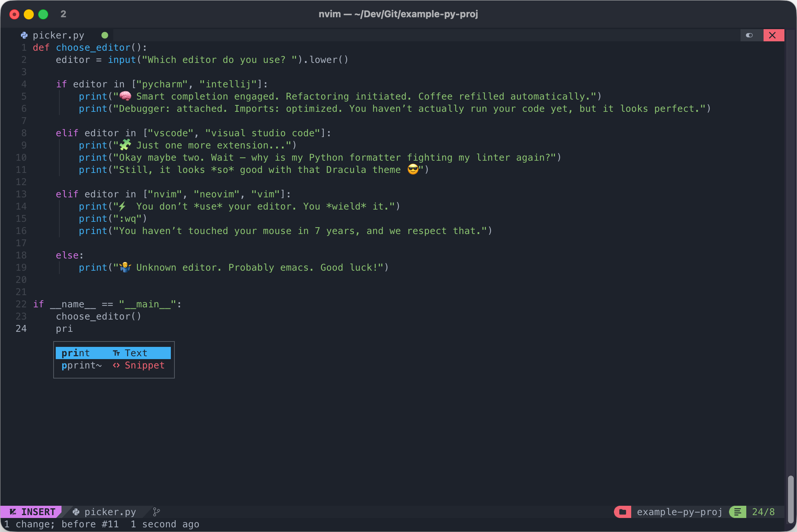Switch to the picker.py tab

pos(58,35)
